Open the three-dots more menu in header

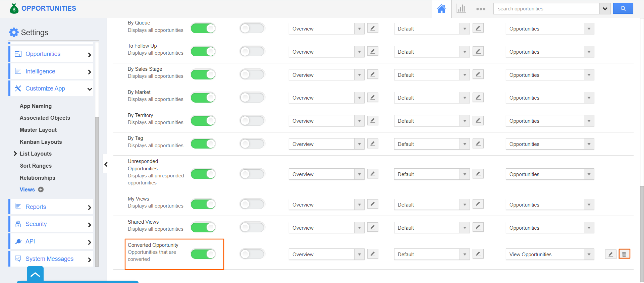[481, 9]
